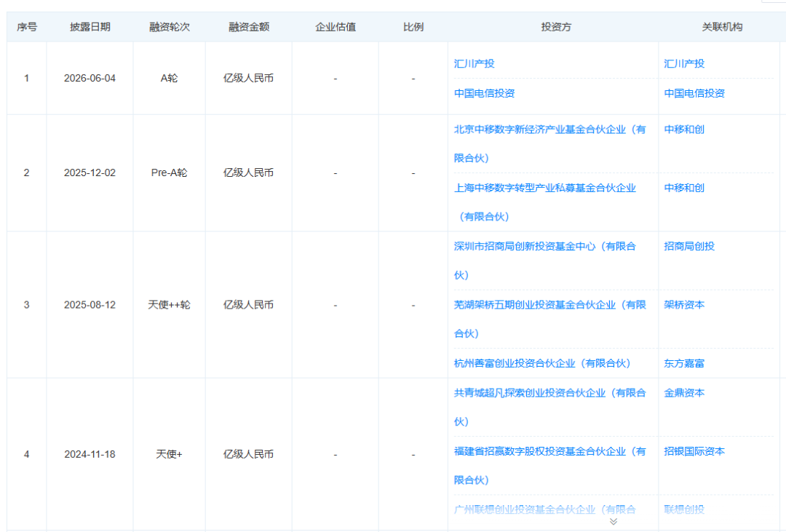
Task: Open 招银国际资本 related institution
Action: tap(694, 451)
